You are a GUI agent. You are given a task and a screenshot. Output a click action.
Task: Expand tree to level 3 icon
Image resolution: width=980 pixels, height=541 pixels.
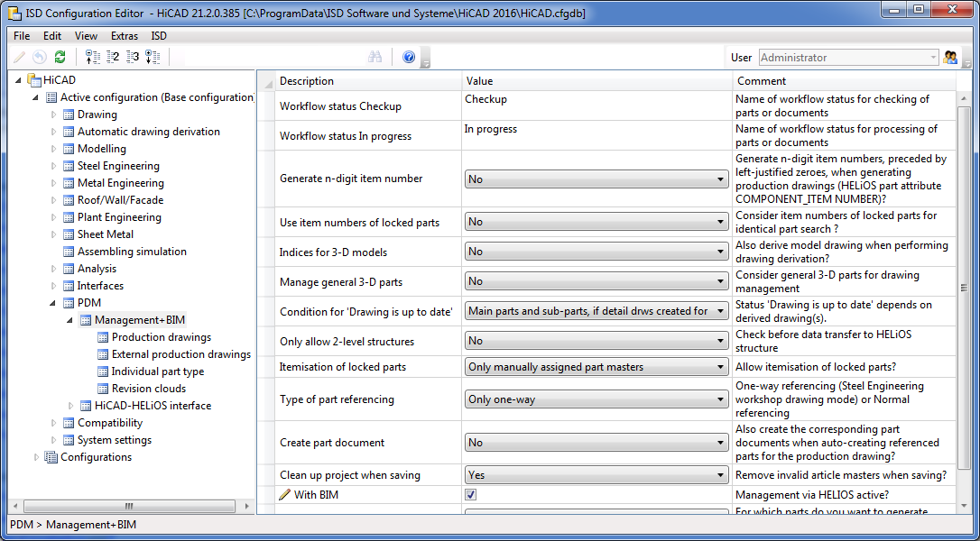133,58
